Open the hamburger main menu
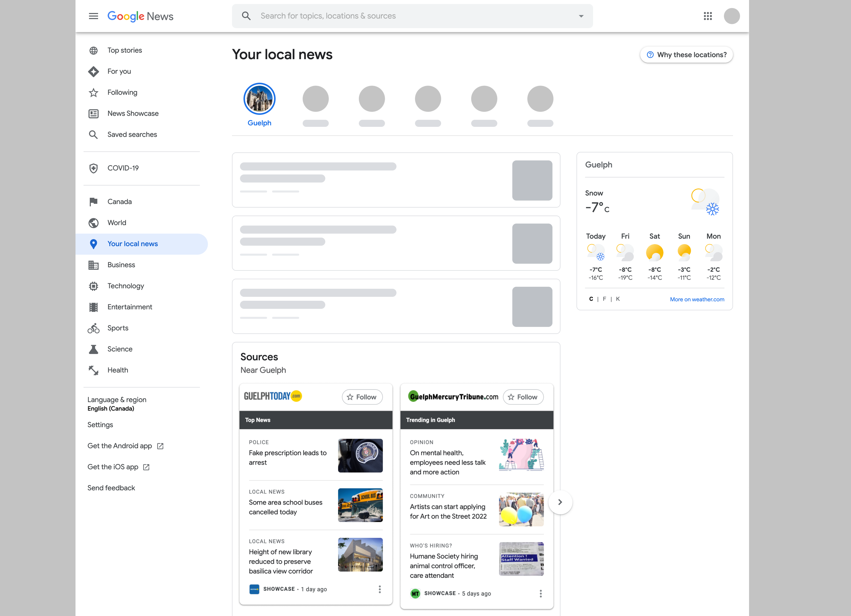Viewport: 851px width, 616px height. [x=93, y=16]
